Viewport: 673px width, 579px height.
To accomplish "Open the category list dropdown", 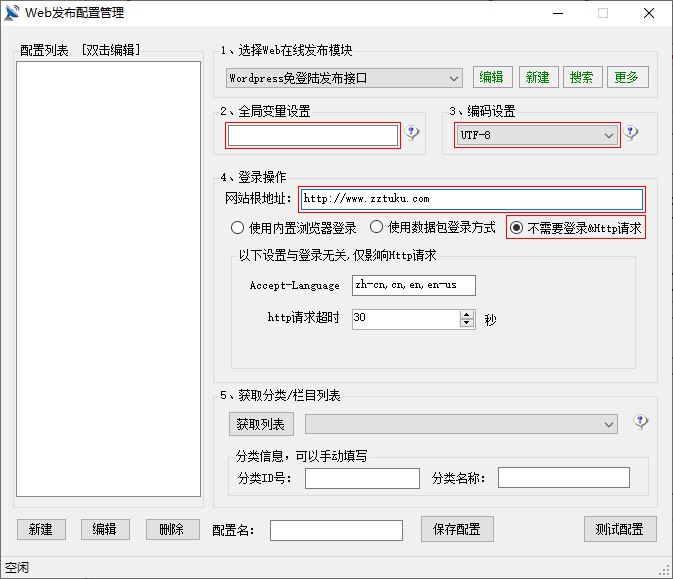I will point(608,425).
